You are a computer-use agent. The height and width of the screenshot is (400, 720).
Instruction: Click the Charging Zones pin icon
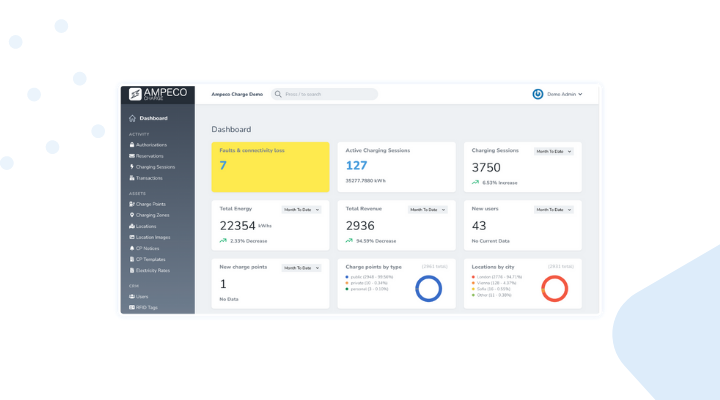pyautogui.click(x=132, y=215)
